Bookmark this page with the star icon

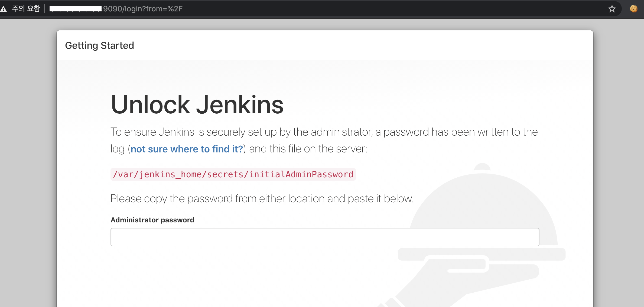(612, 9)
